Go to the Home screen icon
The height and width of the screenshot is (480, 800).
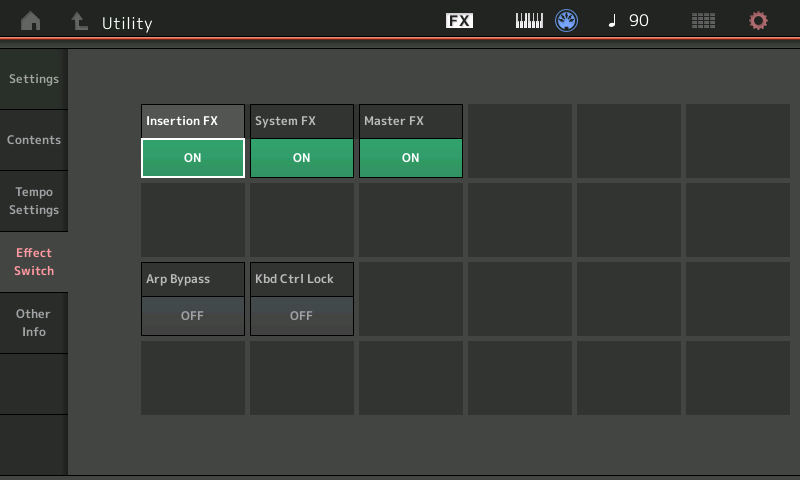click(30, 21)
